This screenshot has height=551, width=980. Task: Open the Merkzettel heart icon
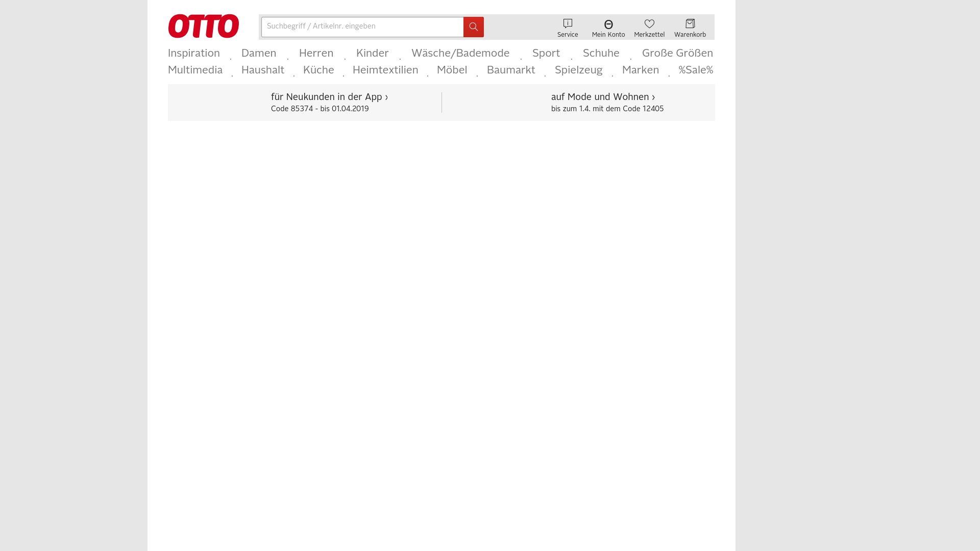649,23
